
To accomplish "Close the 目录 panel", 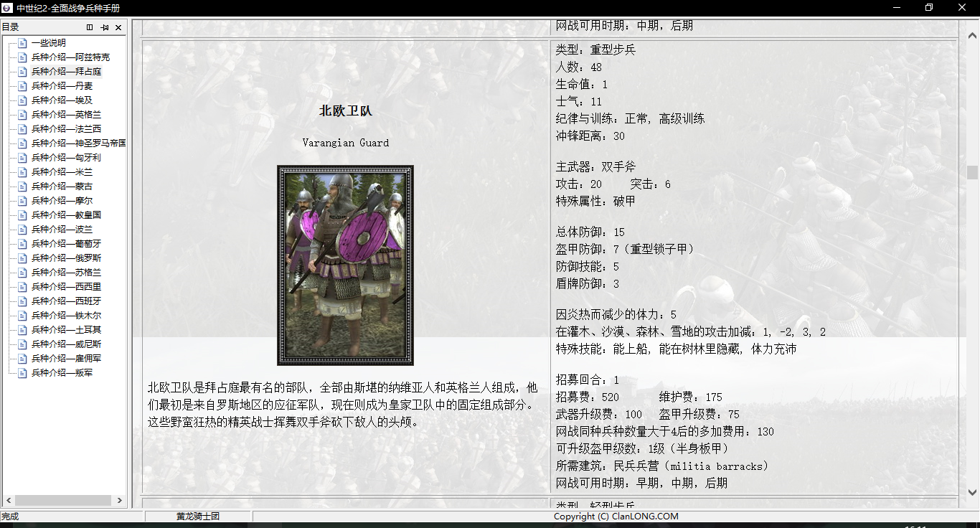I will pos(118,27).
